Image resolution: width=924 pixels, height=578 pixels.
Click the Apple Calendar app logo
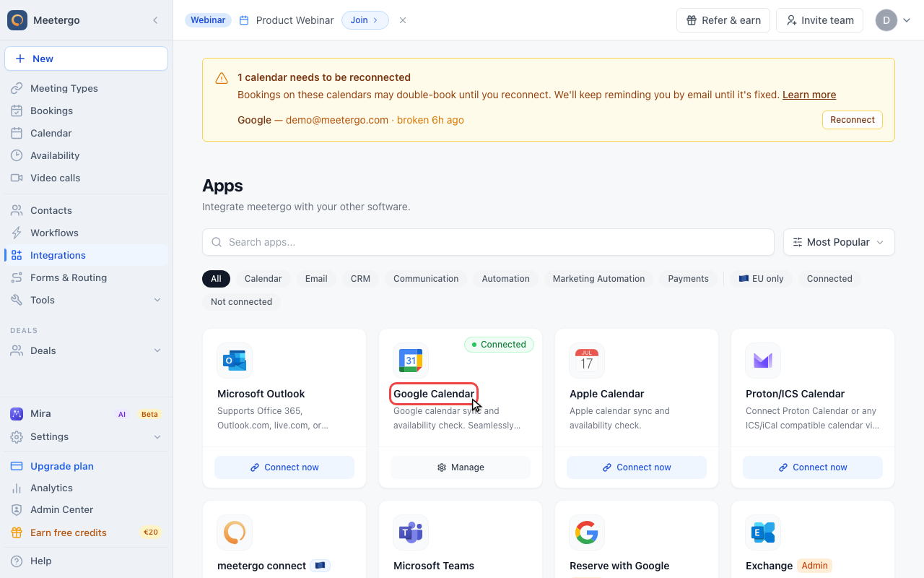(x=587, y=361)
